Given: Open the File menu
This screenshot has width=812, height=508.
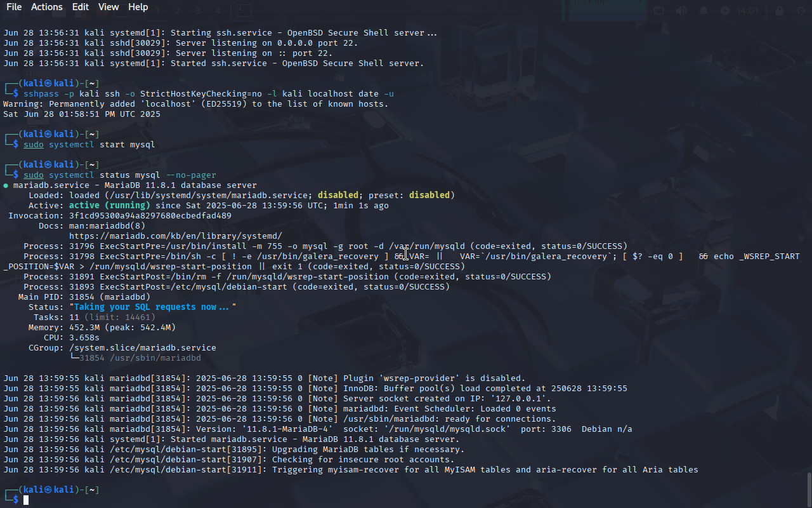Looking at the screenshot, I should click(x=13, y=7).
